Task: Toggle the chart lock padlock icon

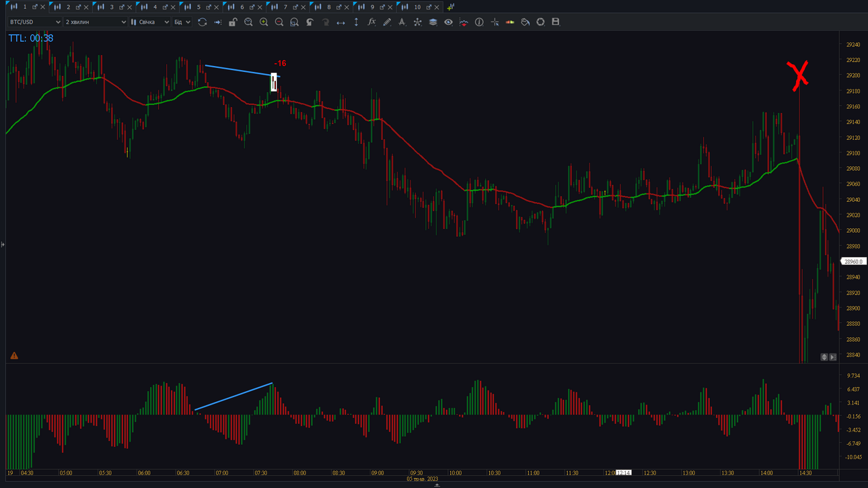Action: tap(233, 22)
